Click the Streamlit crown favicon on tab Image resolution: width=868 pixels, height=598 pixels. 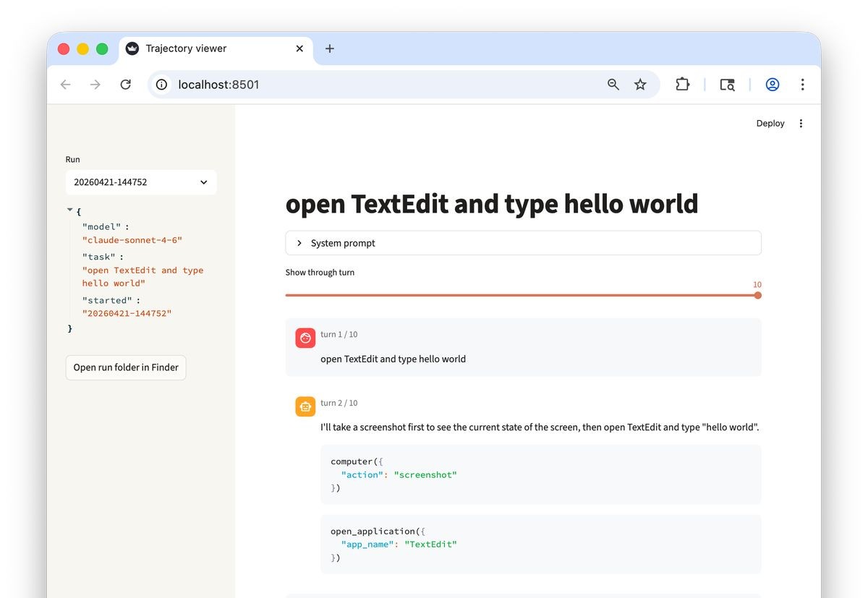coord(132,48)
